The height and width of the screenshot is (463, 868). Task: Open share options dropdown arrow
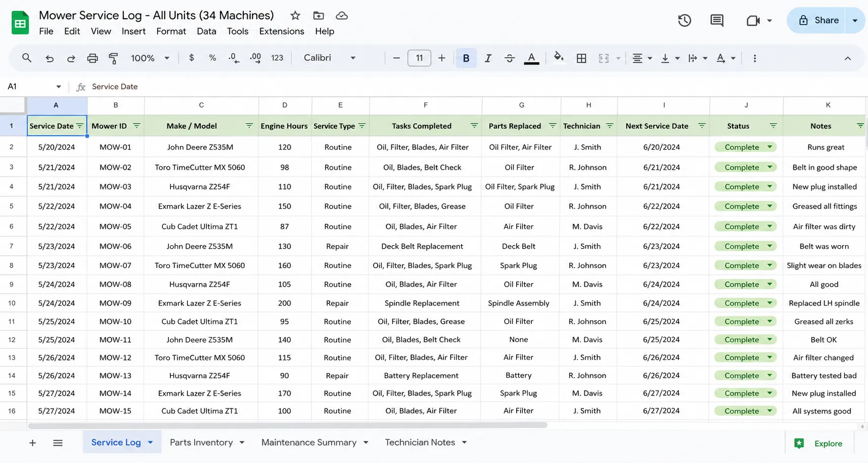tap(855, 20)
